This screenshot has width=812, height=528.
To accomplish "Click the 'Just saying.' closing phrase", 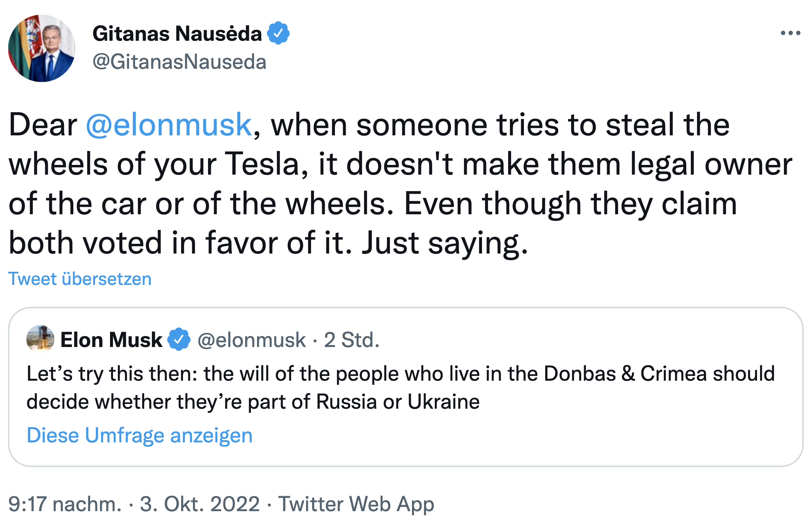I will 445,243.
